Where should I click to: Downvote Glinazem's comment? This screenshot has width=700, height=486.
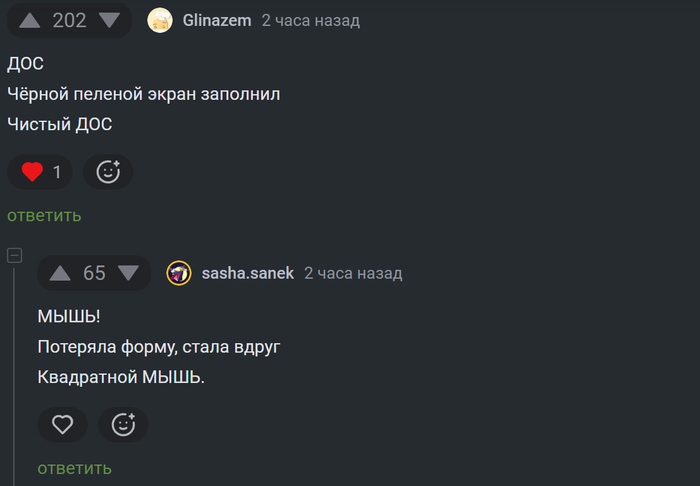click(109, 20)
